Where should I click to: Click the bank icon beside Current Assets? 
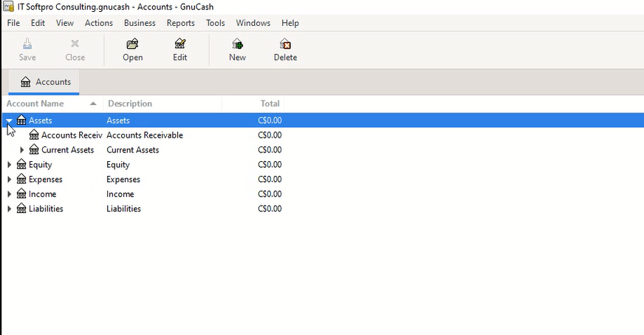click(x=34, y=150)
